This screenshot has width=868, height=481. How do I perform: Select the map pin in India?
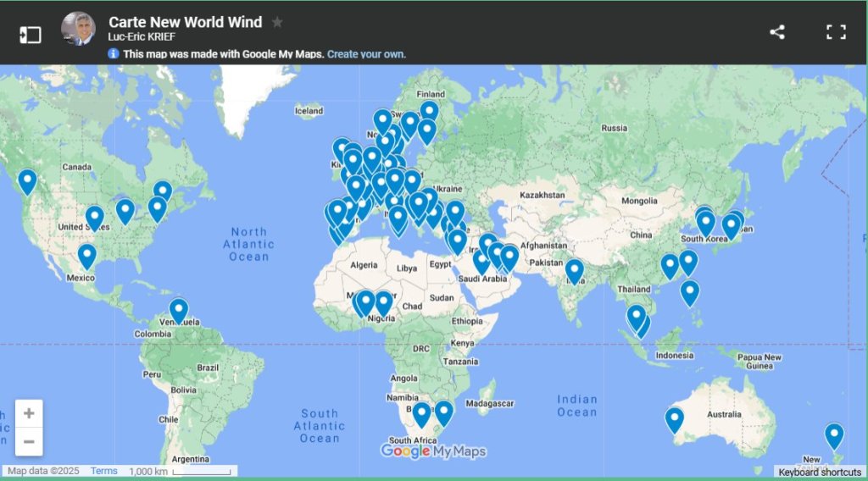[x=575, y=269]
